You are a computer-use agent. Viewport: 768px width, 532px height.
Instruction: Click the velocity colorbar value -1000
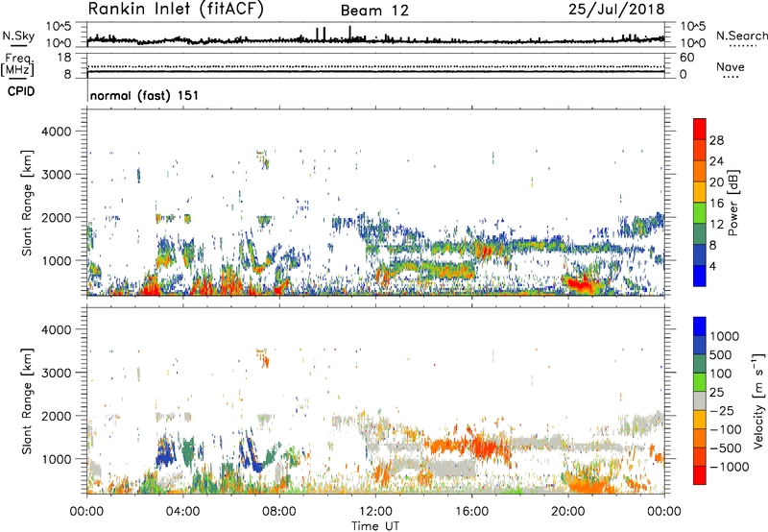[x=730, y=467]
